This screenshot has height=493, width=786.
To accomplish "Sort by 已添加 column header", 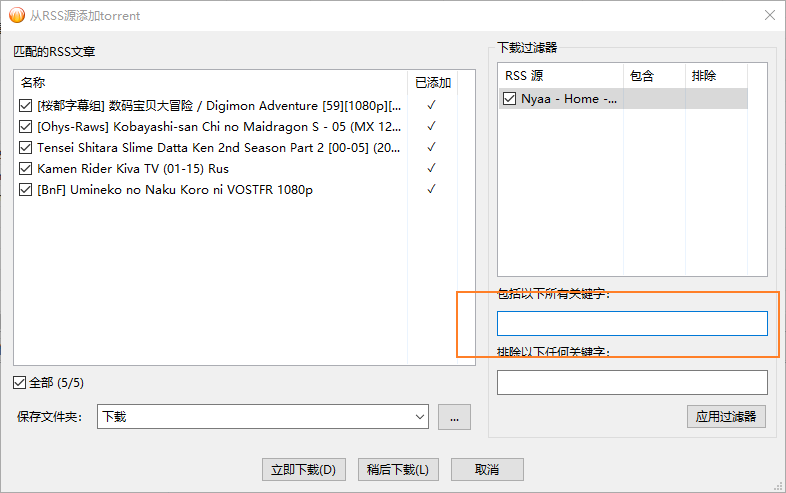I will 433,82.
